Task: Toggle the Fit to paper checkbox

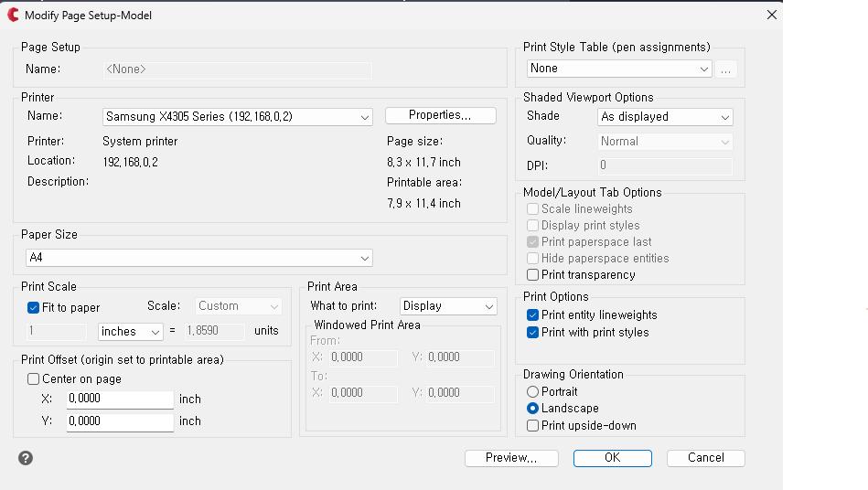Action: point(34,307)
